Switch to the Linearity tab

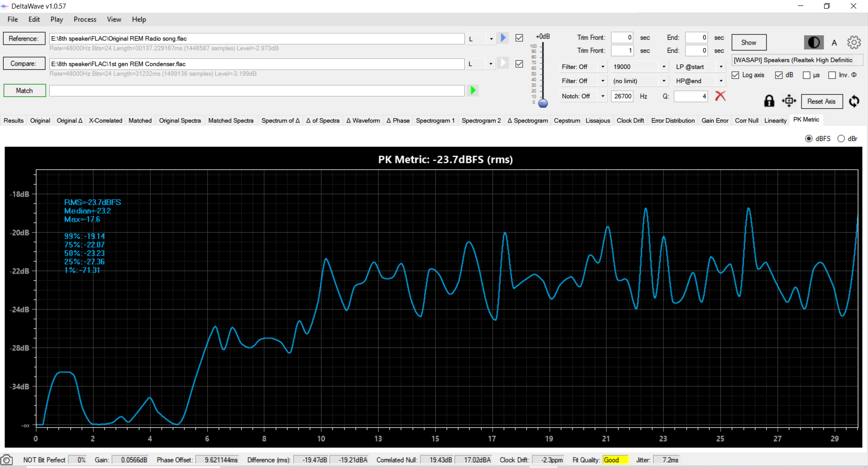click(776, 120)
